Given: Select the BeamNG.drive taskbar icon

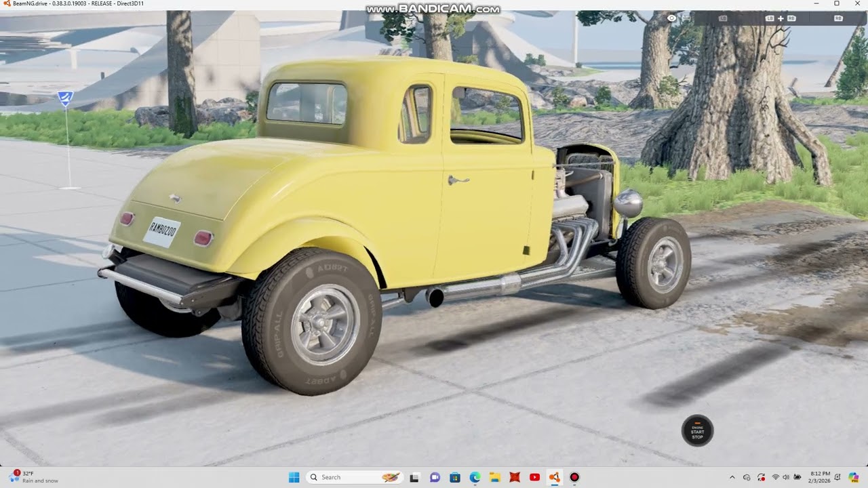Looking at the screenshot, I should click(554, 477).
